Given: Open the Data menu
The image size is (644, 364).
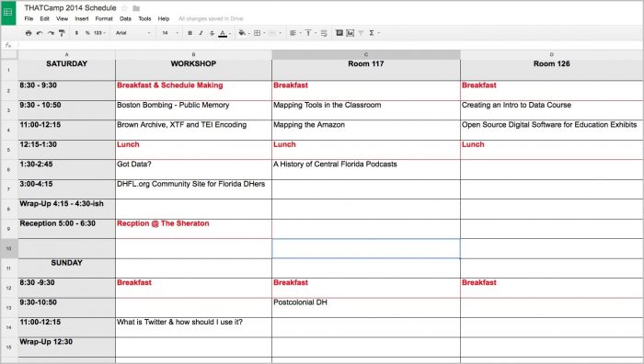Looking at the screenshot, I should tap(125, 19).
